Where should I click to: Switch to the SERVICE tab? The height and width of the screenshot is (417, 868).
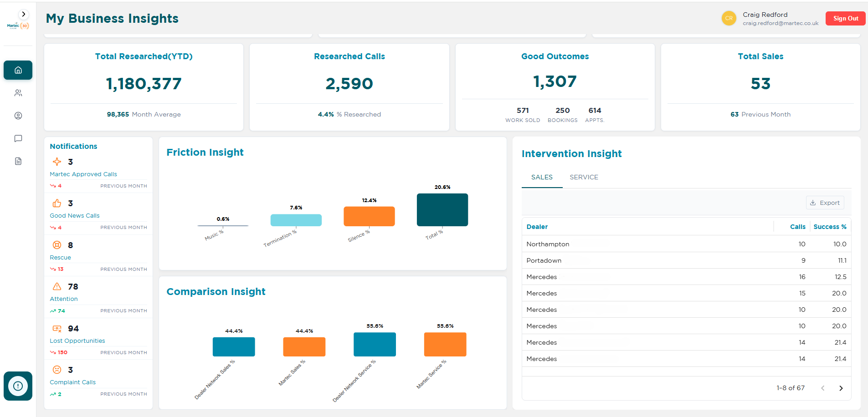[x=584, y=177]
